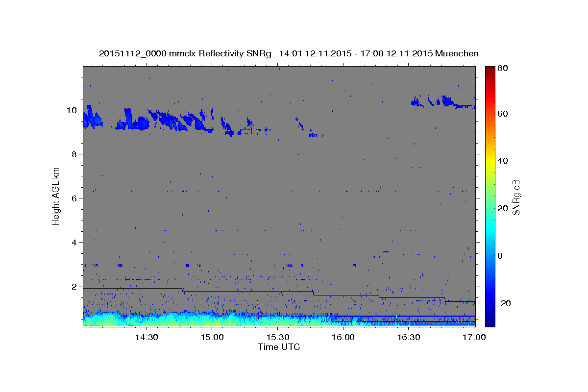Click the 'SNRg dB' colorbar label
The image size is (588, 392).
coord(516,196)
